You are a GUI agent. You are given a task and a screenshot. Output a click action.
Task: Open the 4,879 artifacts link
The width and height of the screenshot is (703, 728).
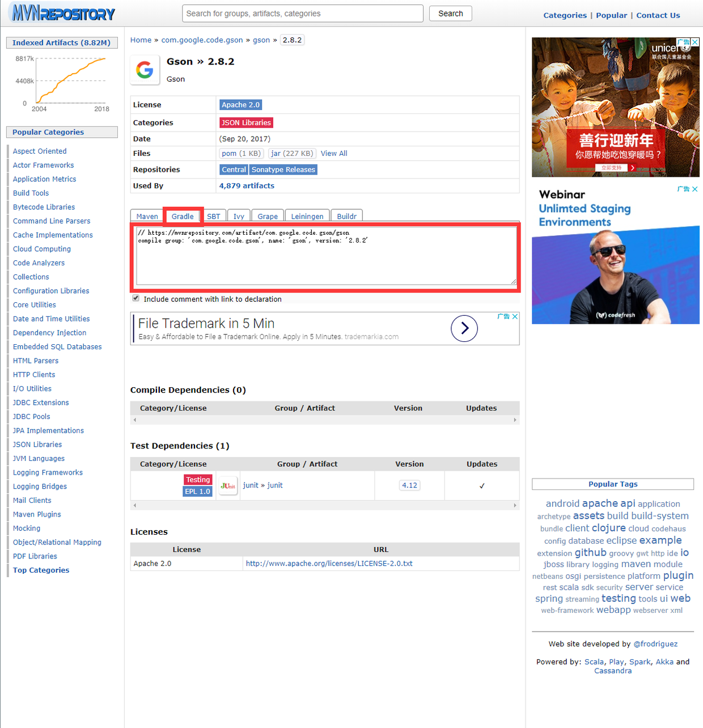click(x=247, y=186)
